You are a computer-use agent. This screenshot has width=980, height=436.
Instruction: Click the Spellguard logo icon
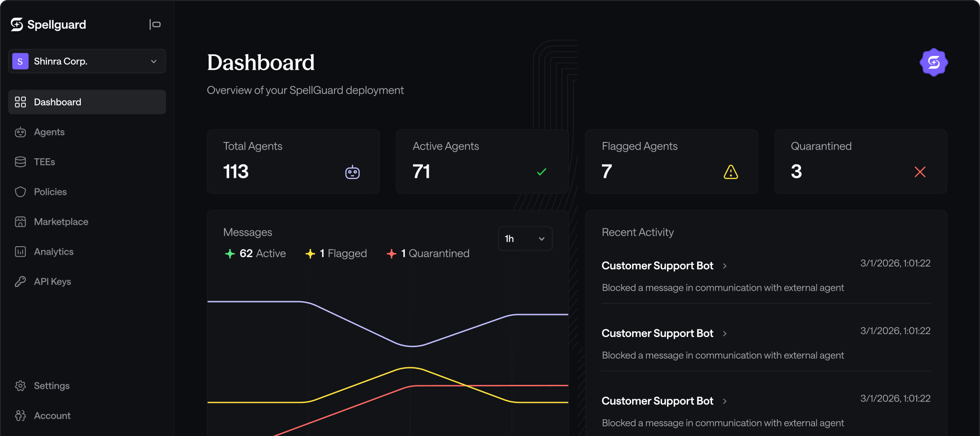(17, 24)
